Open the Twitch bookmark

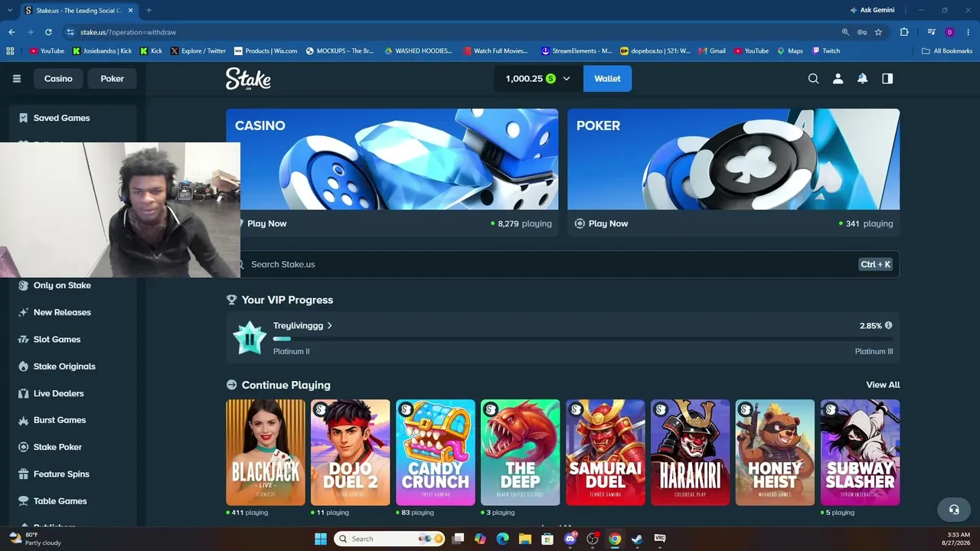coord(826,51)
